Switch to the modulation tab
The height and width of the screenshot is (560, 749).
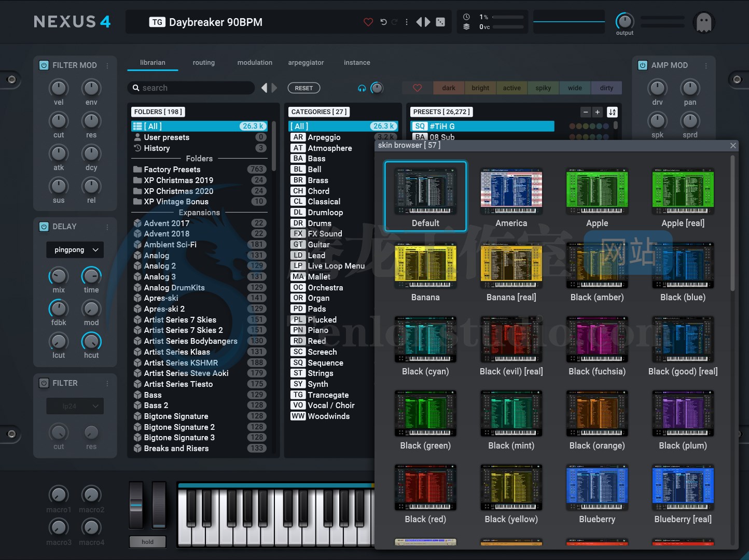(x=255, y=63)
